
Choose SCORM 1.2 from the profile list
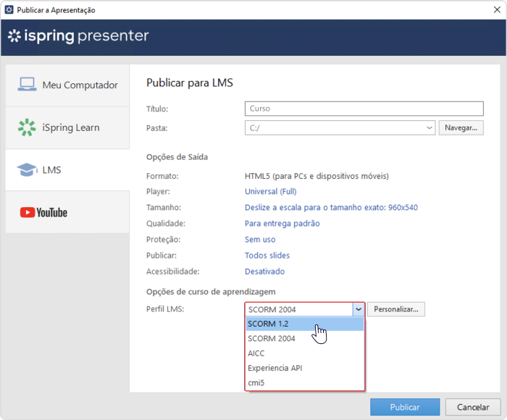(x=305, y=324)
